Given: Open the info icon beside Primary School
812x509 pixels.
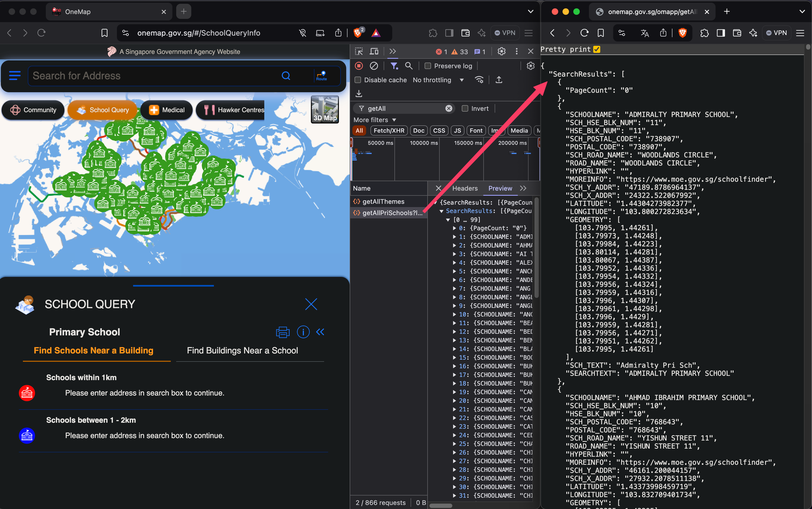Looking at the screenshot, I should click(x=303, y=332).
